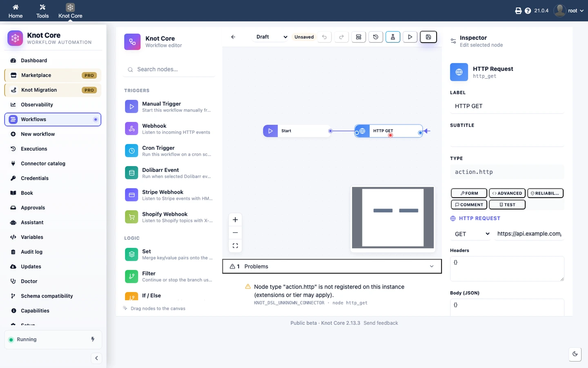Collapse the Problems panel chevron
The height and width of the screenshot is (368, 588).
point(432,266)
